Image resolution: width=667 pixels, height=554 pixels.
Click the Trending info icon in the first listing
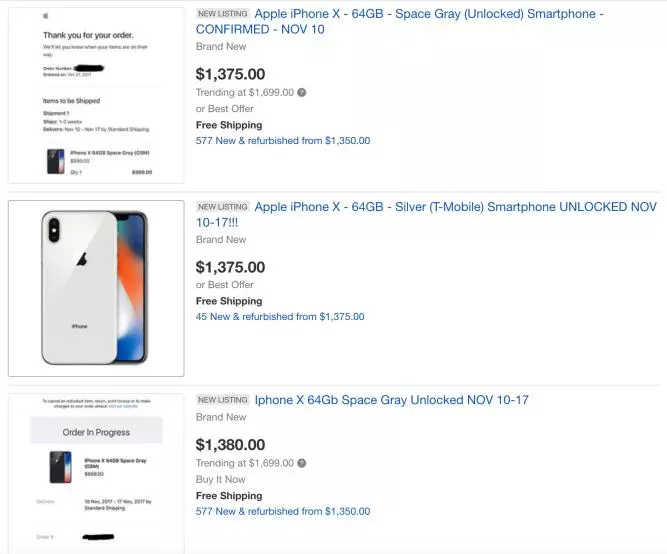302,93
